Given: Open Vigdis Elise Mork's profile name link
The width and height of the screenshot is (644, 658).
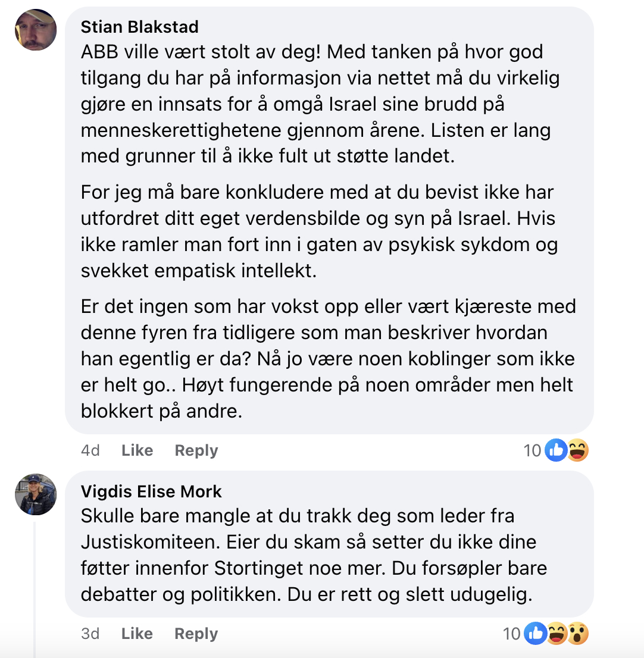Looking at the screenshot, I should point(151,492).
